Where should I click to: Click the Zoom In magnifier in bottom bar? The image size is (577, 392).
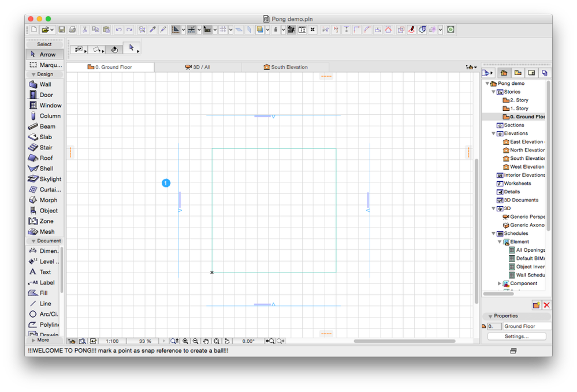coord(185,341)
